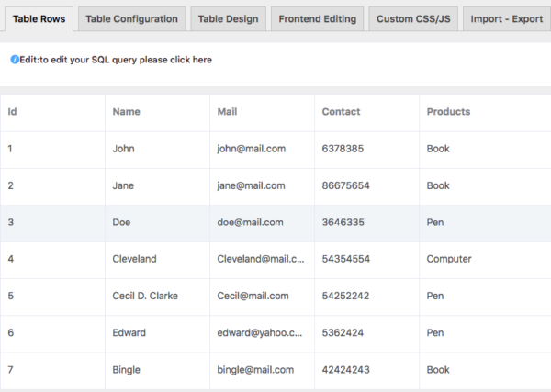551x392 pixels.
Task: Select the row for John
Action: (123, 149)
